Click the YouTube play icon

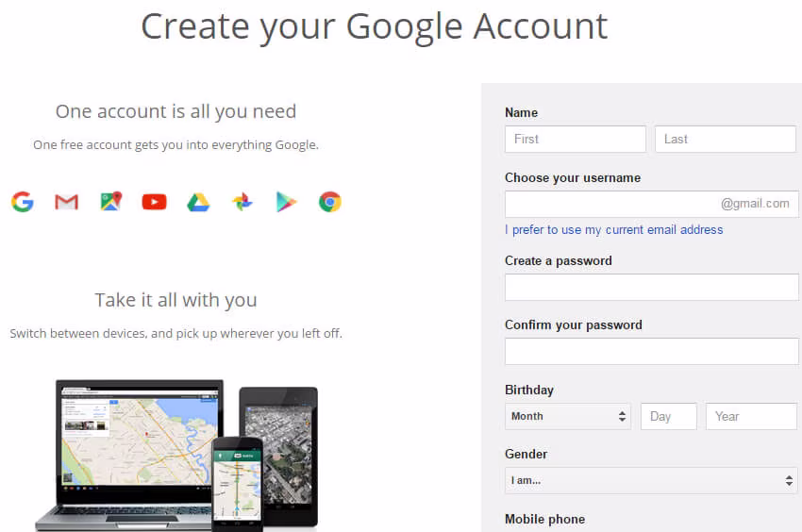[155, 202]
